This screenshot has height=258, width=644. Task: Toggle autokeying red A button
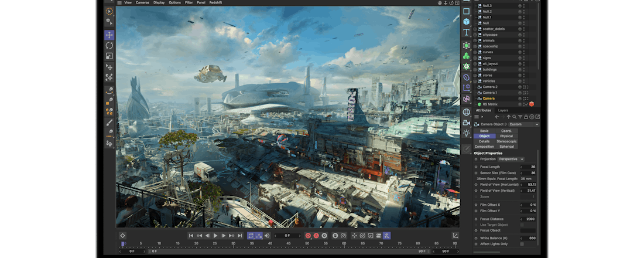[316, 236]
